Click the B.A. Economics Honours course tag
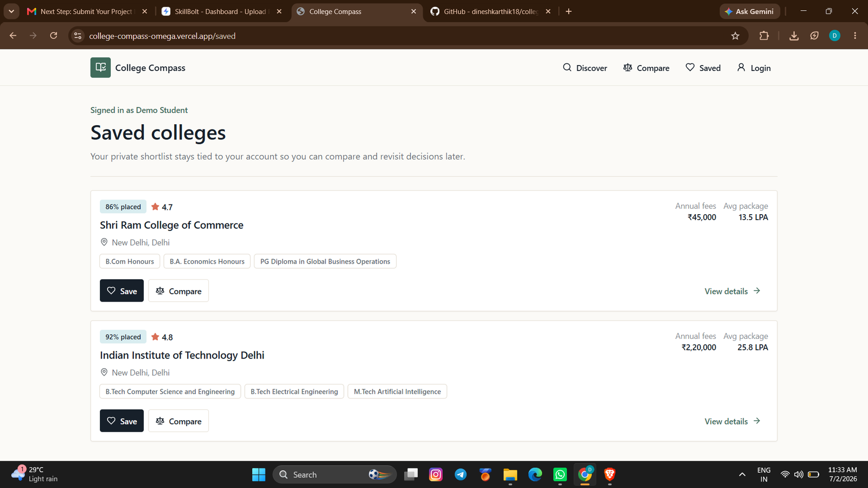This screenshot has width=868, height=488. (207, 261)
